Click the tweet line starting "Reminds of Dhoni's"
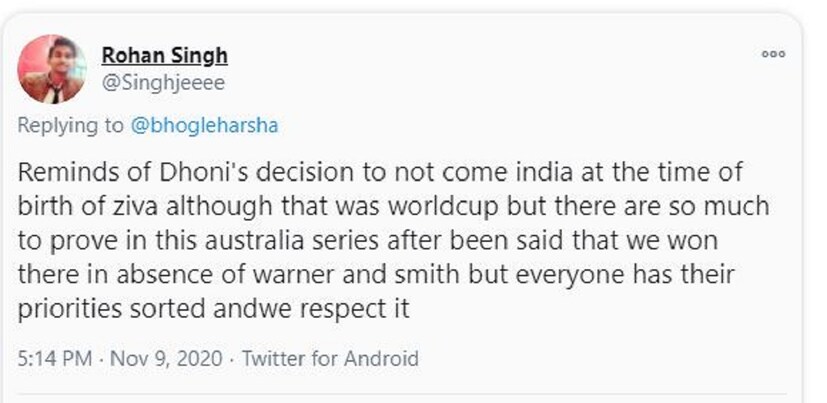Screen dimensions: 827x403 point(382,171)
